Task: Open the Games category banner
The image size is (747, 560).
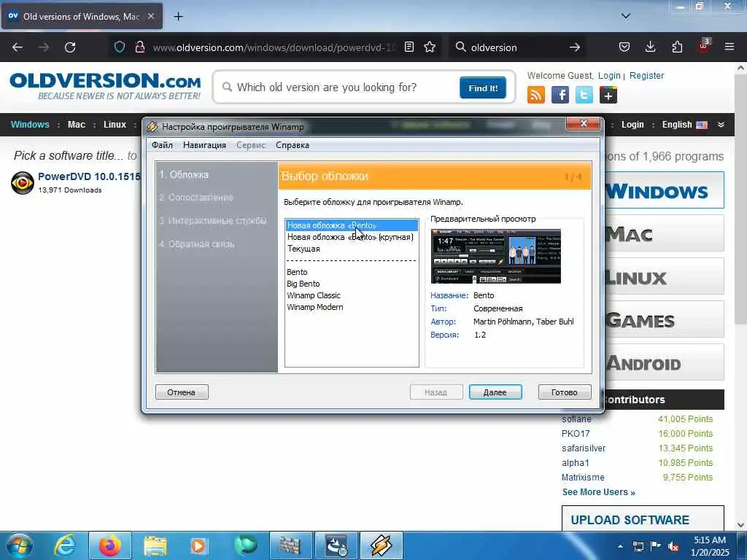Action: [665, 319]
